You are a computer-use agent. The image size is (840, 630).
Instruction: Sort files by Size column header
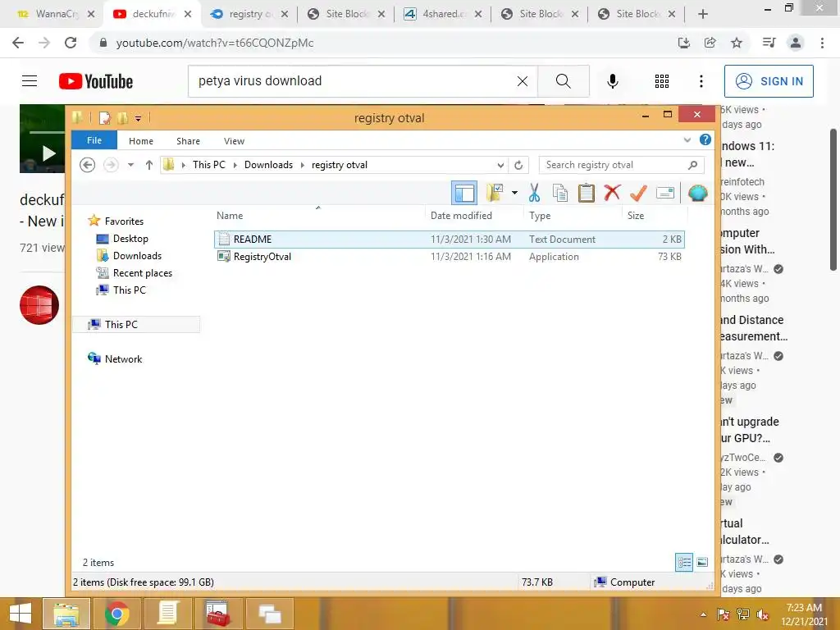coord(636,216)
